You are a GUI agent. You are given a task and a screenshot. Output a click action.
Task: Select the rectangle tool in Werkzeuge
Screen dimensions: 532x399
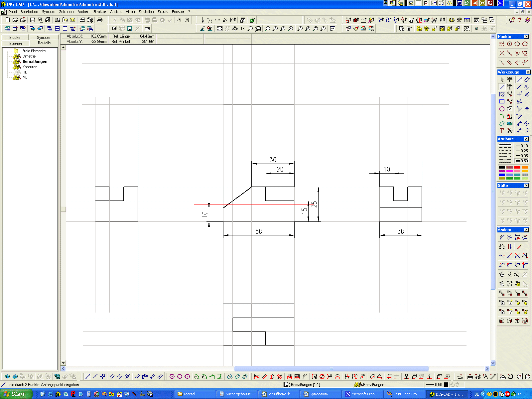502,101
